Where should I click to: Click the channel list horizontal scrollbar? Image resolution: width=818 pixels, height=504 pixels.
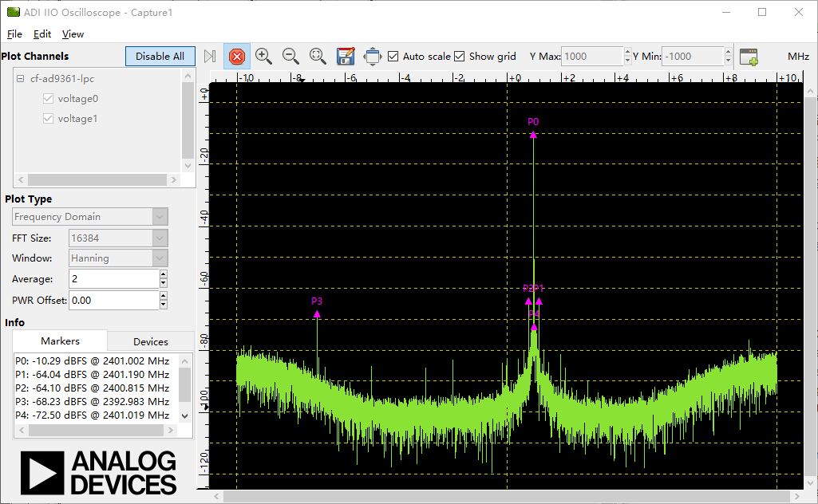pyautogui.click(x=97, y=179)
